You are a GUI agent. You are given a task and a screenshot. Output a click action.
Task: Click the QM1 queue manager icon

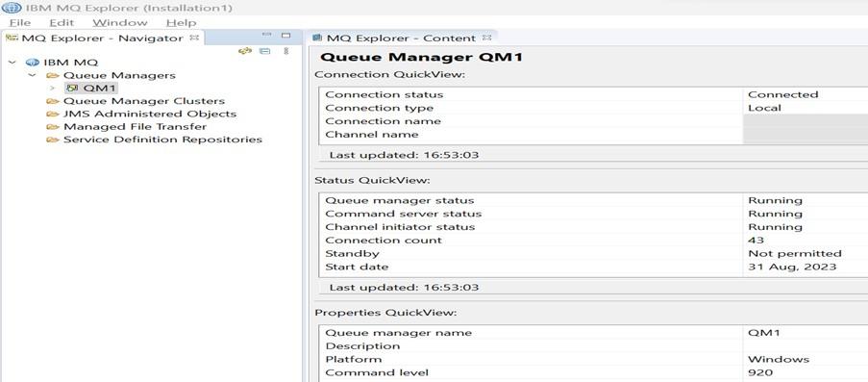71,89
